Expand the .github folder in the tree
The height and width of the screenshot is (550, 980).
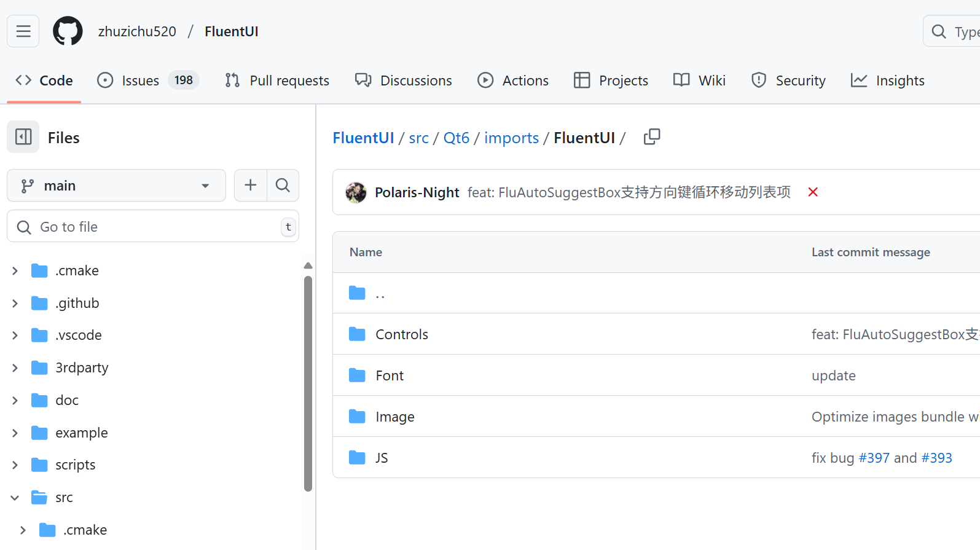point(15,304)
